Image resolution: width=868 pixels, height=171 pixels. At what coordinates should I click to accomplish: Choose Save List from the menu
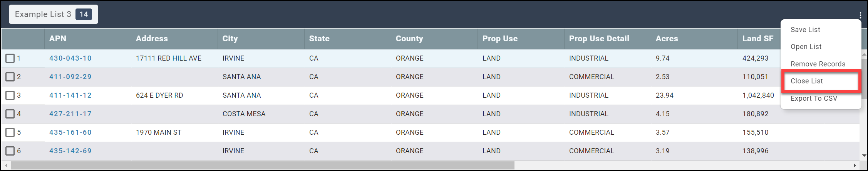(x=805, y=30)
